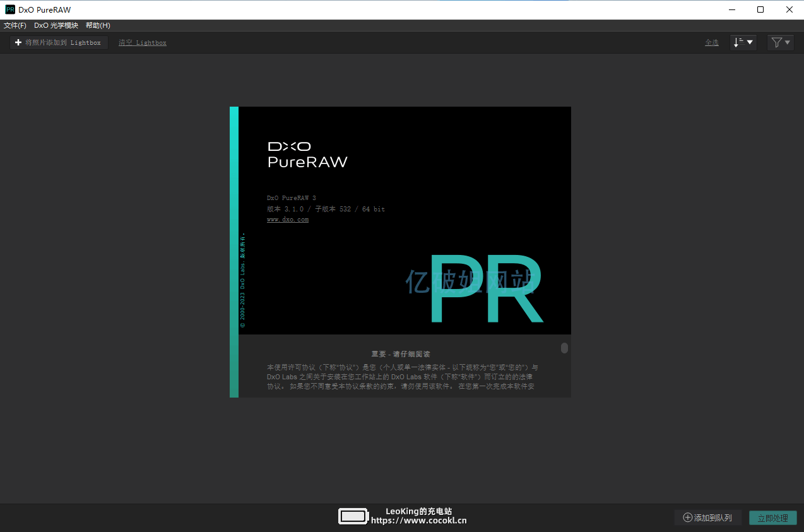The height and width of the screenshot is (532, 804).
Task: Click the 全选 link
Action: pyautogui.click(x=712, y=42)
